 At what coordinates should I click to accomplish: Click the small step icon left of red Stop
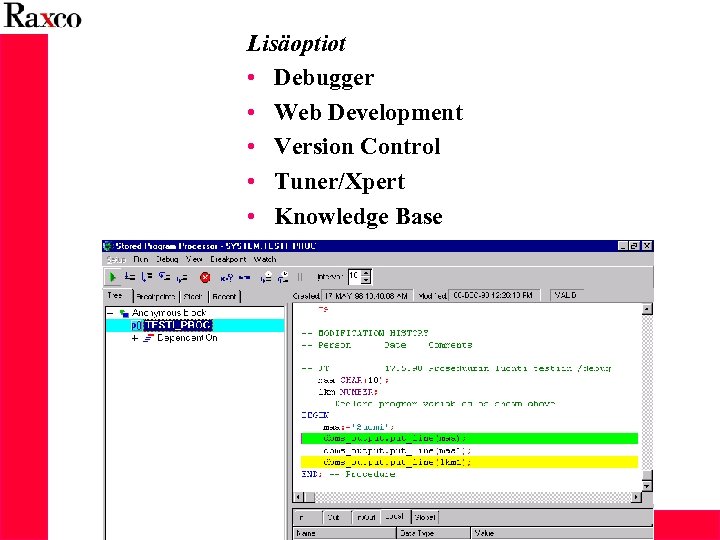[x=182, y=277]
